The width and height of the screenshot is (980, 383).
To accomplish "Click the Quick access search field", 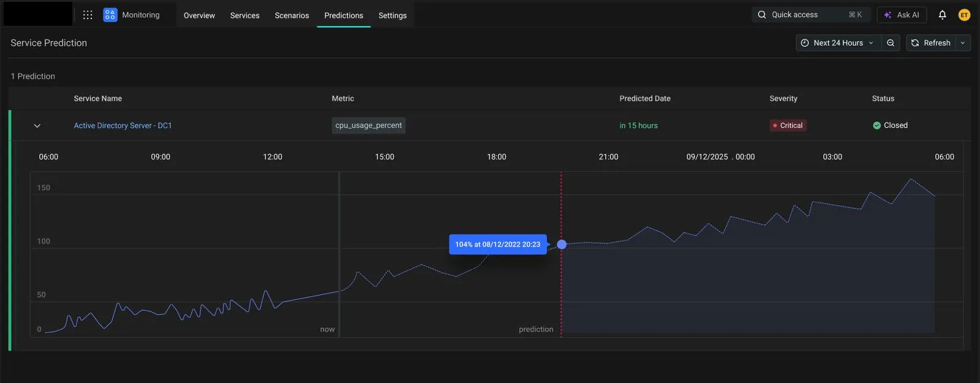I will point(811,15).
